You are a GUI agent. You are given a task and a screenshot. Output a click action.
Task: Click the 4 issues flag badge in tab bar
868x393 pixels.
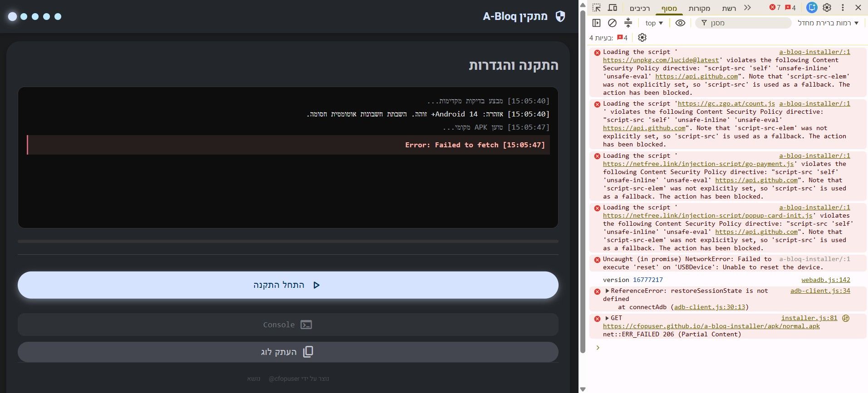(x=790, y=8)
